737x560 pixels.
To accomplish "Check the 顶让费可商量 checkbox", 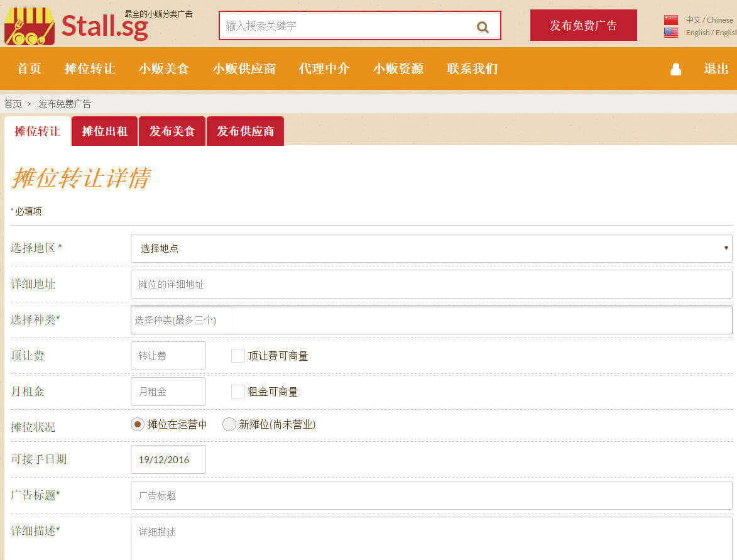I will tap(238, 356).
